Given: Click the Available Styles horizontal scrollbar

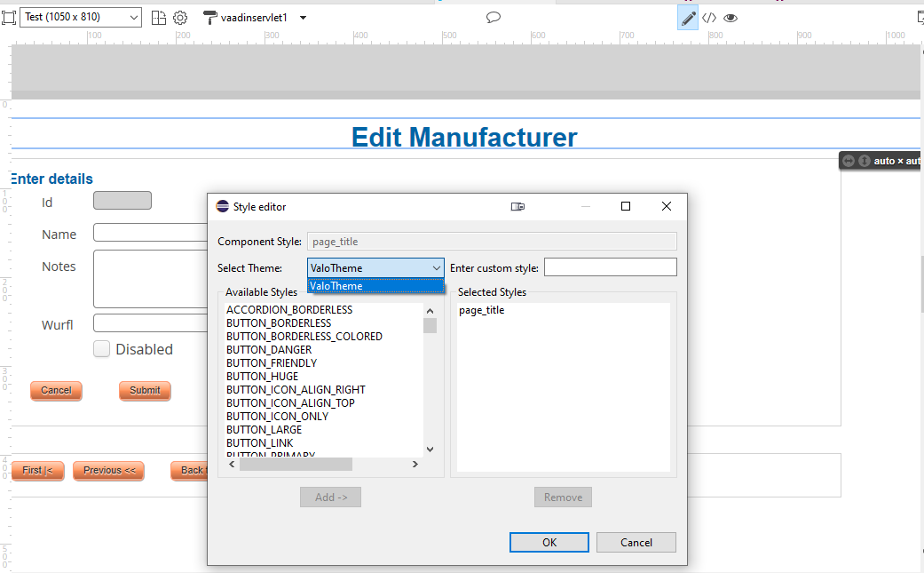Looking at the screenshot, I should click(x=296, y=464).
